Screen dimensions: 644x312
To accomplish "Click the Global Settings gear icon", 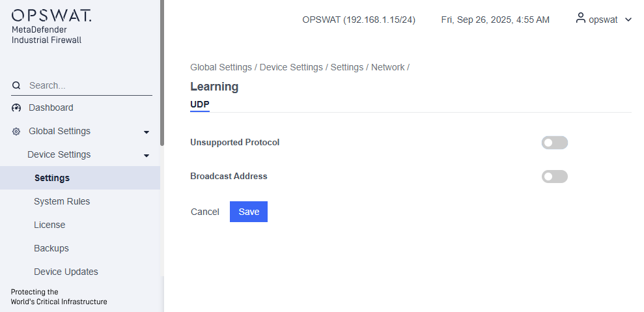I will [x=17, y=131].
